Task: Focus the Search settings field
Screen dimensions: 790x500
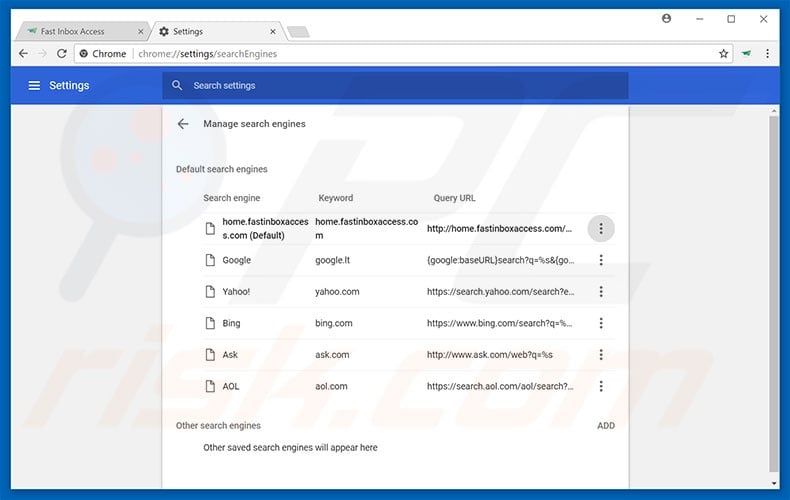Action: point(395,85)
